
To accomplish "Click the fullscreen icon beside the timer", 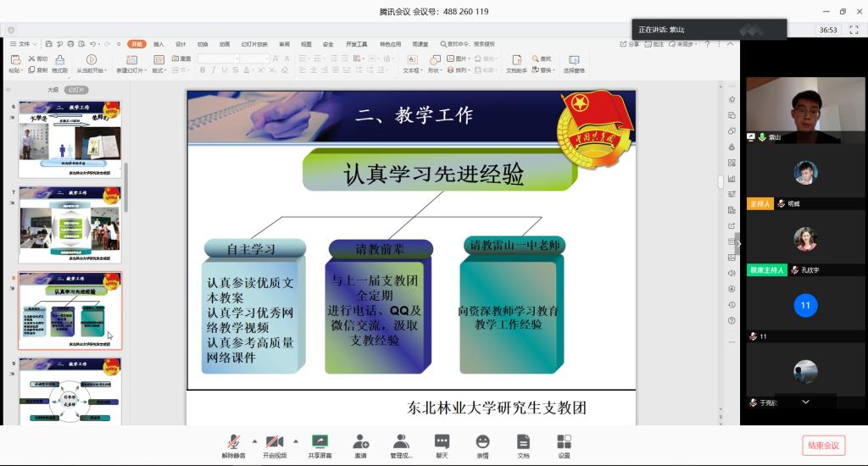I will point(854,30).
